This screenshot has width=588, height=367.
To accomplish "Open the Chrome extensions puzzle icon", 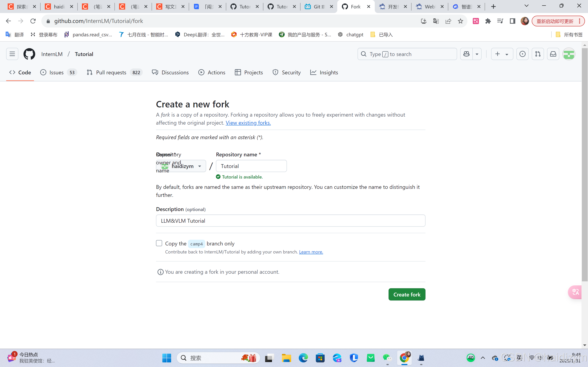I will (488, 21).
